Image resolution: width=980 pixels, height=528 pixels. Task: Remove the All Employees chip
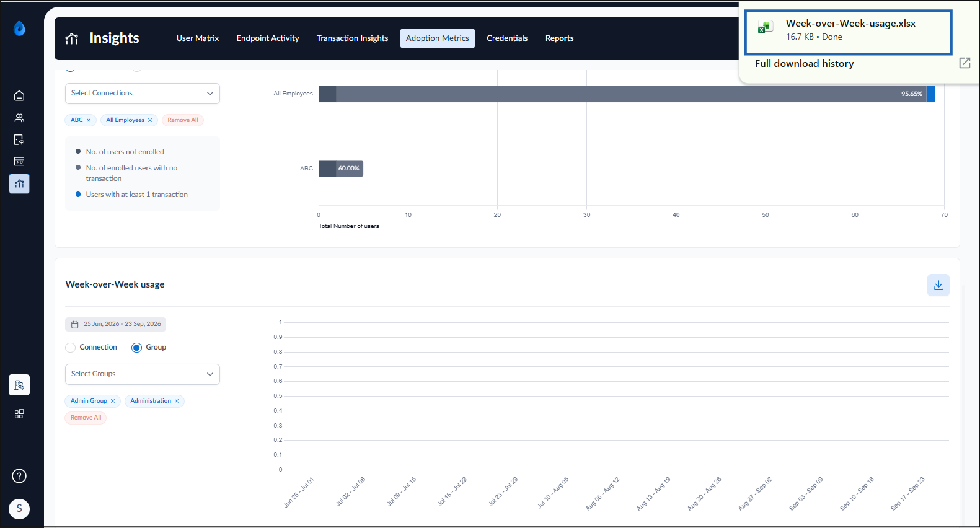[x=150, y=120]
